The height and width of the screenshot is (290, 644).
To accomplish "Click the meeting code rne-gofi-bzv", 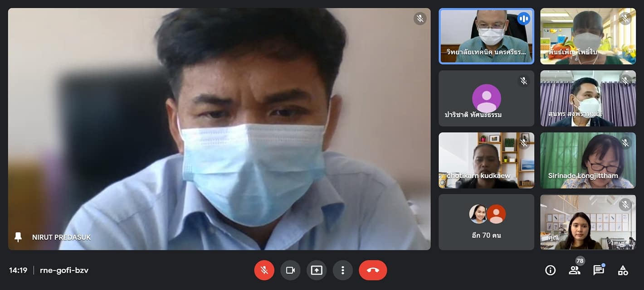I will pyautogui.click(x=64, y=271).
